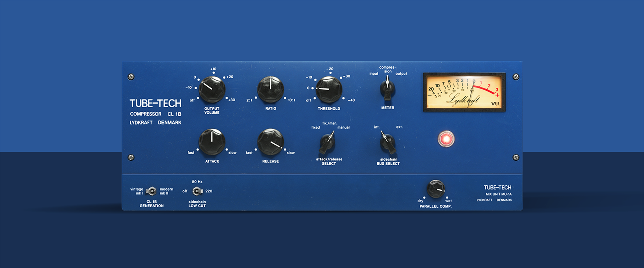Click the Ratio knob
This screenshot has width=644, height=268.
pos(270,89)
